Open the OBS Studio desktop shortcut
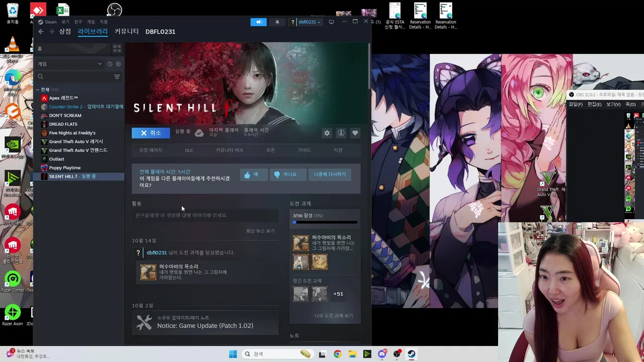Screen dimensions: 644x362 [x=115, y=10]
